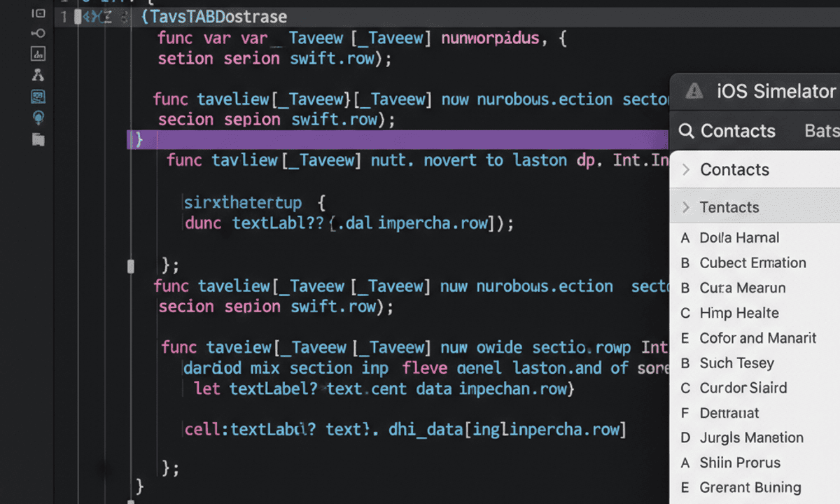
Task: Expand the Tentacts row chevron
Action: [x=686, y=207]
